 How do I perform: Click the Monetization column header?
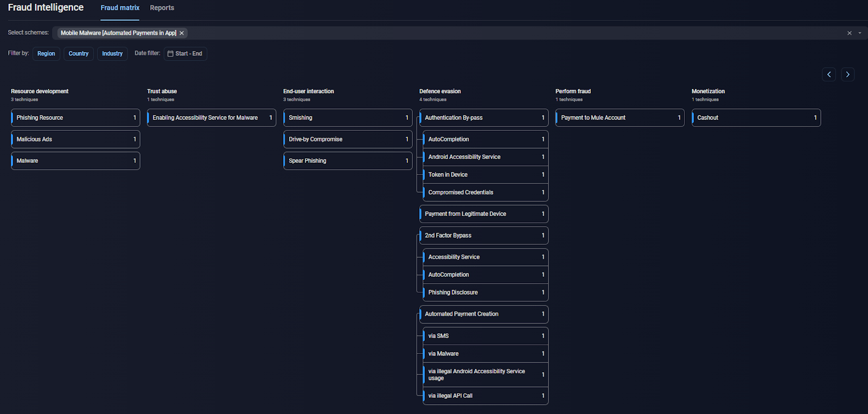click(708, 91)
